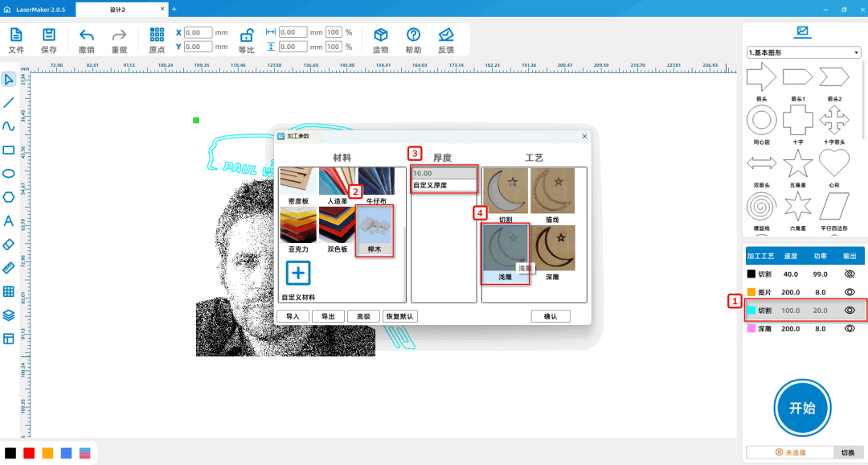Click the 保存 save icon
868x465 pixels.
coord(48,35)
